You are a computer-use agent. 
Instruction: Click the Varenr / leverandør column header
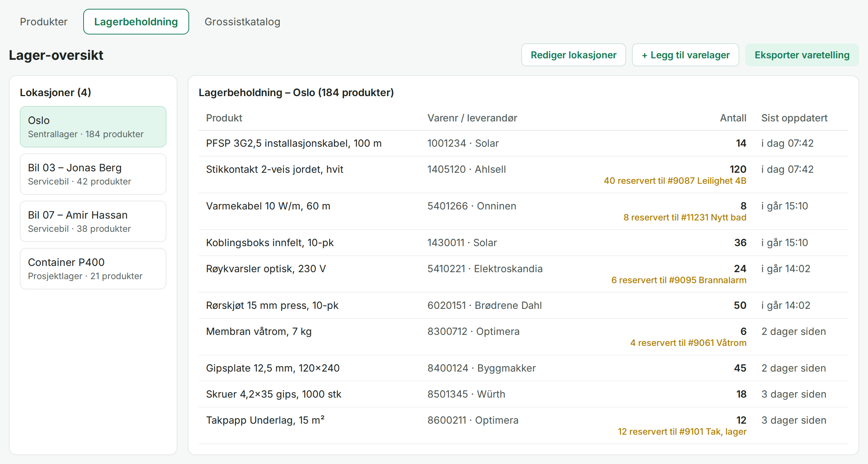point(472,118)
